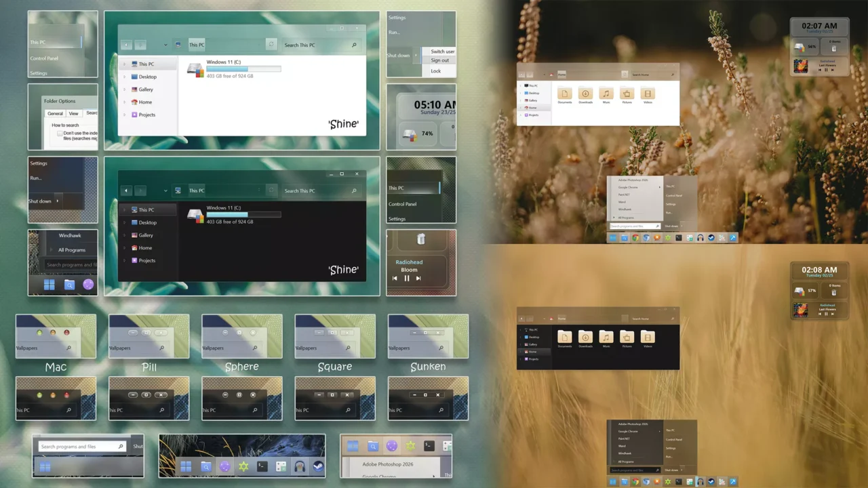Viewport: 868px width, 488px height.
Task: Open Adobe Photoshop 2026 in the bottom tan tile
Action: 387,464
